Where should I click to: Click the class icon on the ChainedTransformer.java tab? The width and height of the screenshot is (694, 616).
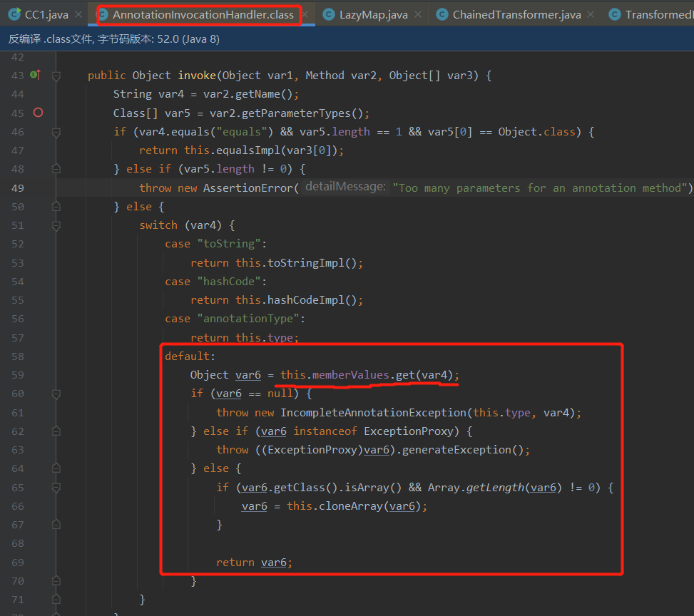point(442,14)
